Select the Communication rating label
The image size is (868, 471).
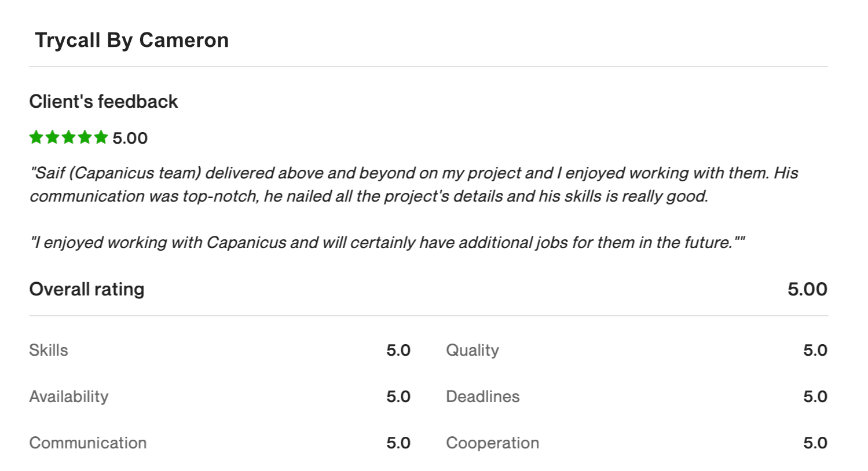[x=88, y=443]
